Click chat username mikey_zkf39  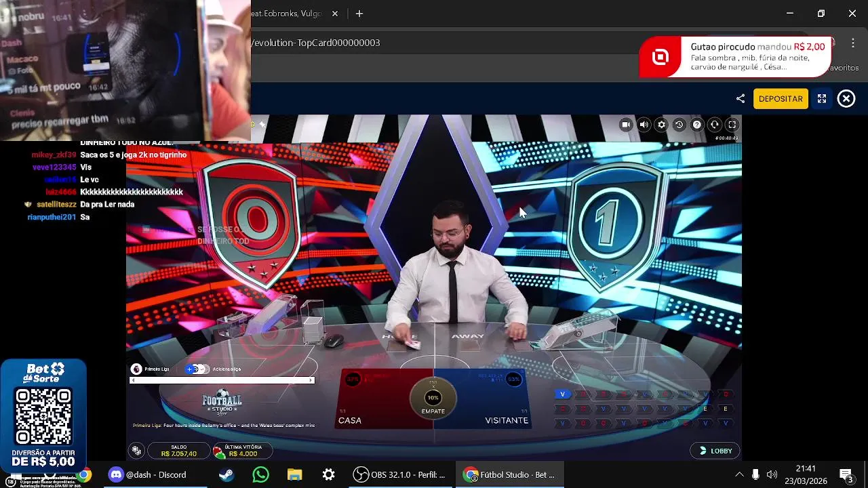[54, 155]
